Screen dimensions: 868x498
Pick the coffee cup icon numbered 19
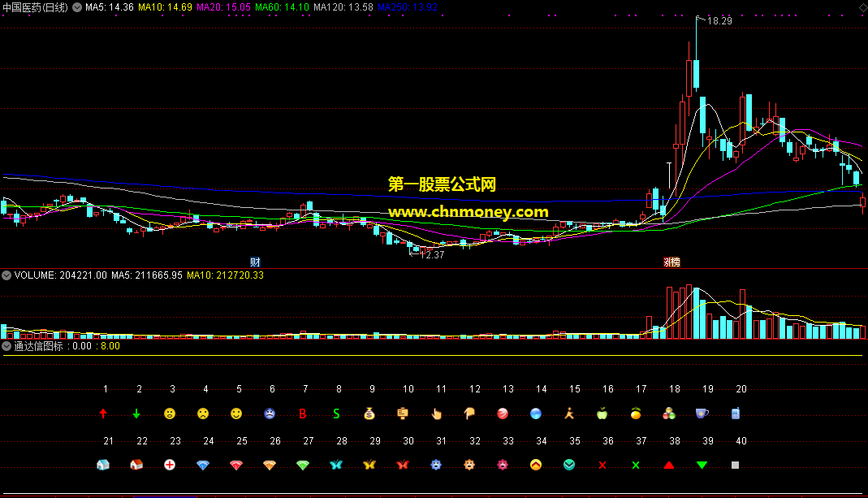702,414
